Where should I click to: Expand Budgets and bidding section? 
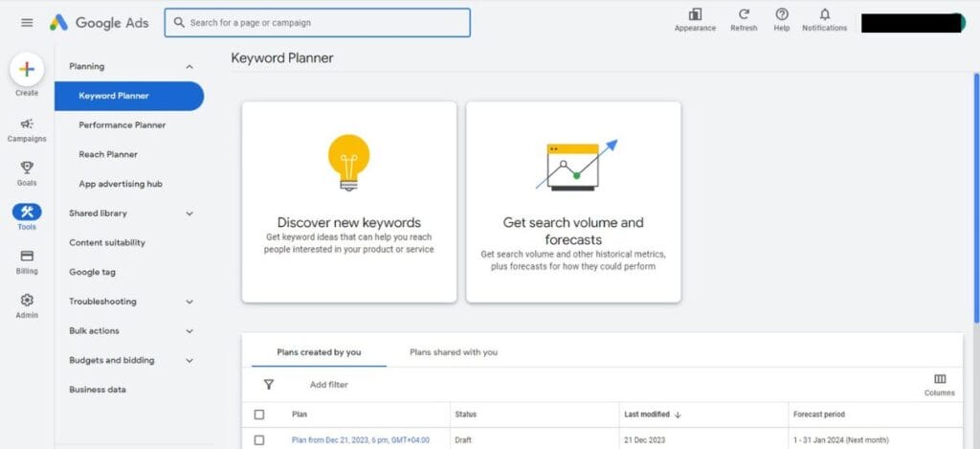(189, 360)
